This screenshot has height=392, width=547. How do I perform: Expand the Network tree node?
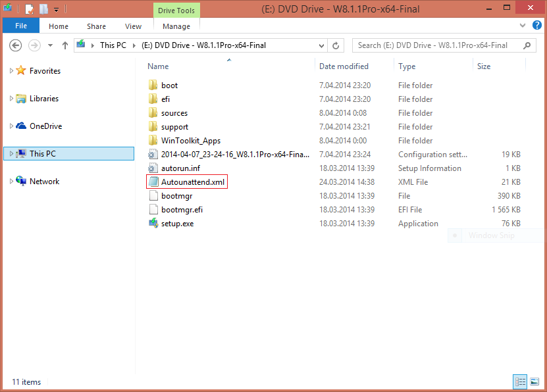11,181
